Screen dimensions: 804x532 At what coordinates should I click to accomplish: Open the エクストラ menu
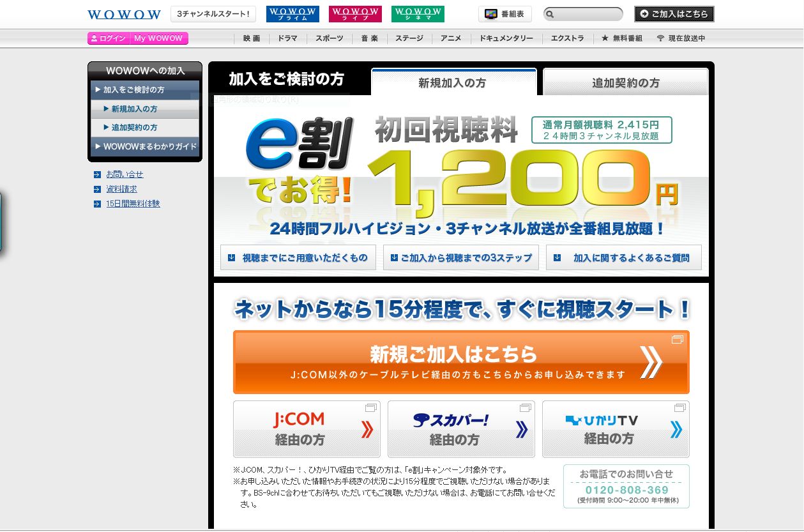pyautogui.click(x=568, y=38)
